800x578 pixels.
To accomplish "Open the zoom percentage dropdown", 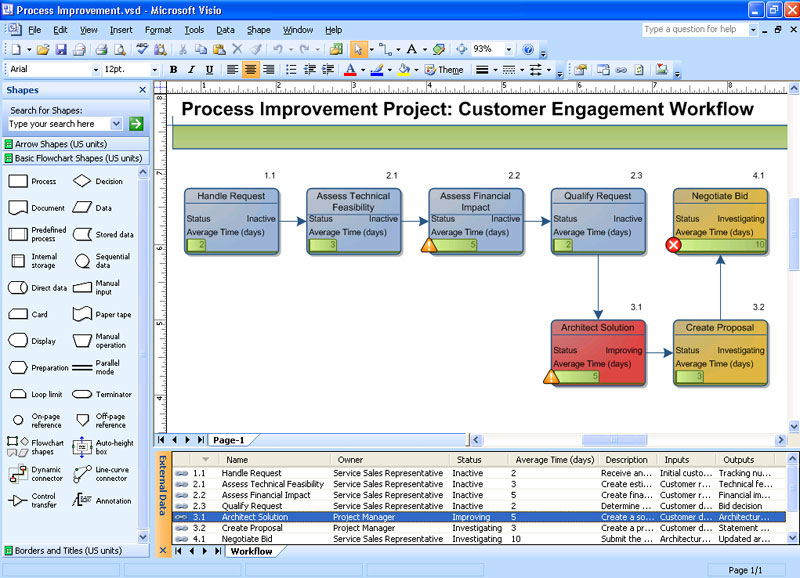I will [509, 49].
